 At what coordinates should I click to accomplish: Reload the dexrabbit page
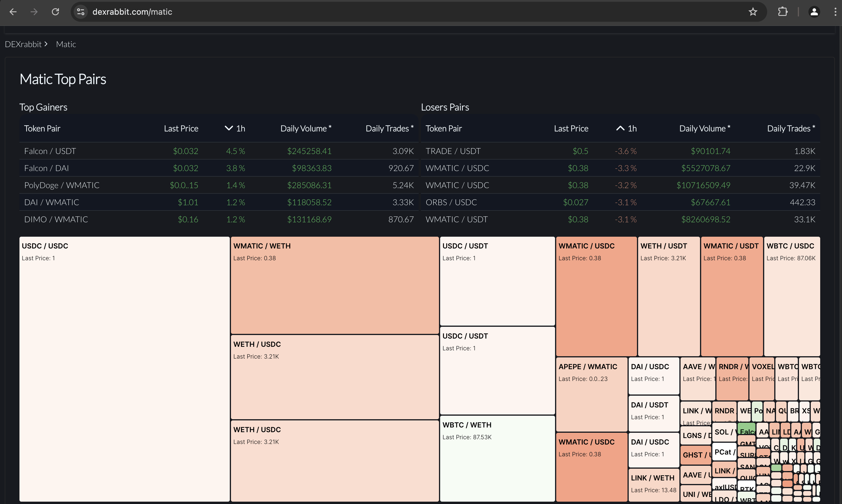55,12
